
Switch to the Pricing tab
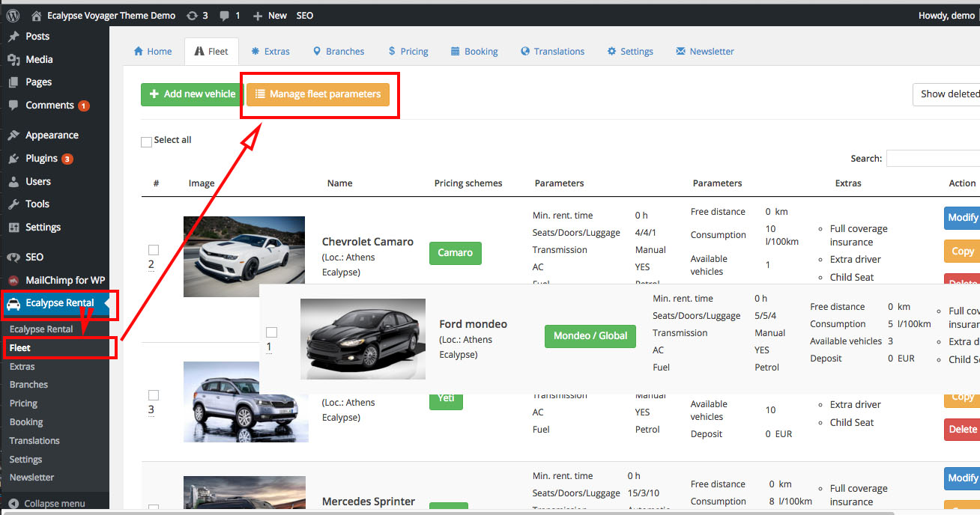click(408, 52)
